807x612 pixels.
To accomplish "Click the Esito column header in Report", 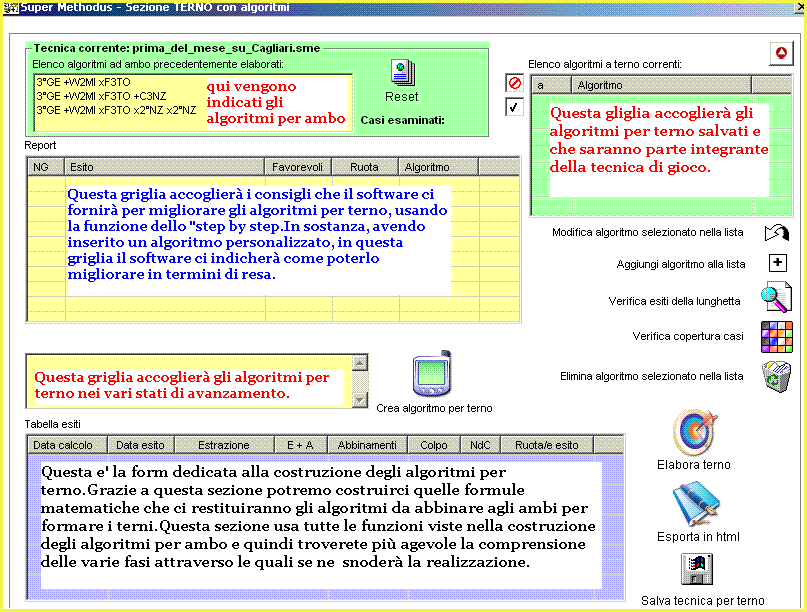I will [164, 167].
